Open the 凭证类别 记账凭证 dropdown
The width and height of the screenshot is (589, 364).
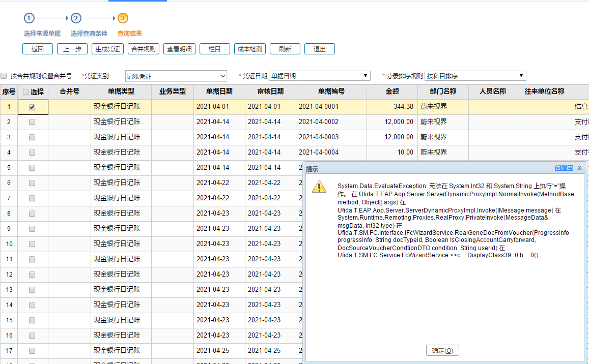[176, 76]
